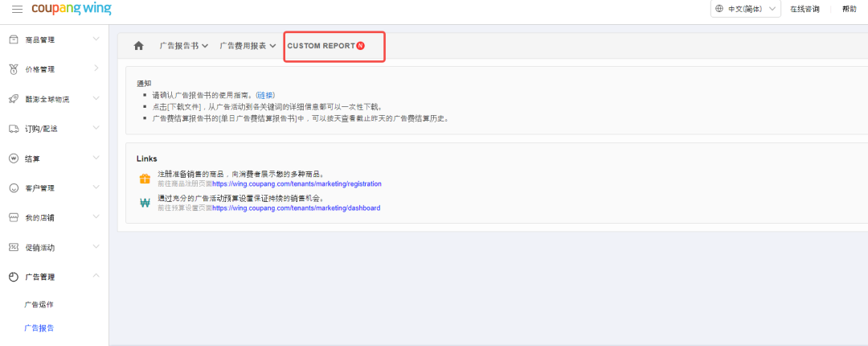868x346 pixels.
Task: Click the 酷澎全球物流 rocket icon
Action: (x=14, y=99)
